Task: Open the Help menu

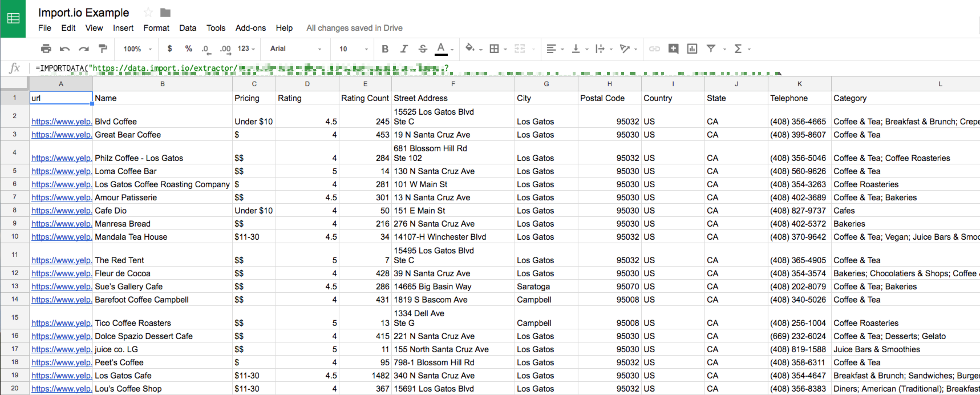Action: click(x=284, y=28)
